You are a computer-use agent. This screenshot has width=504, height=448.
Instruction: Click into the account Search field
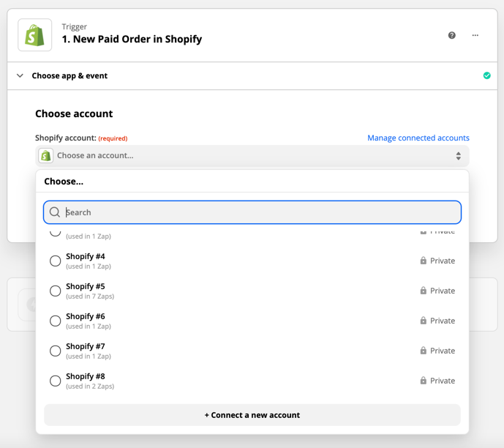pos(260,212)
